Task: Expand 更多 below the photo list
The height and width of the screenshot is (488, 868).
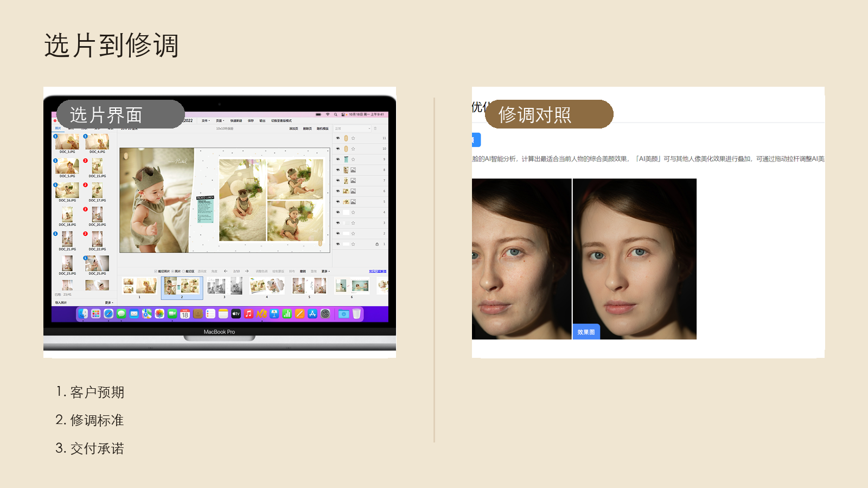Action: pyautogui.click(x=109, y=303)
